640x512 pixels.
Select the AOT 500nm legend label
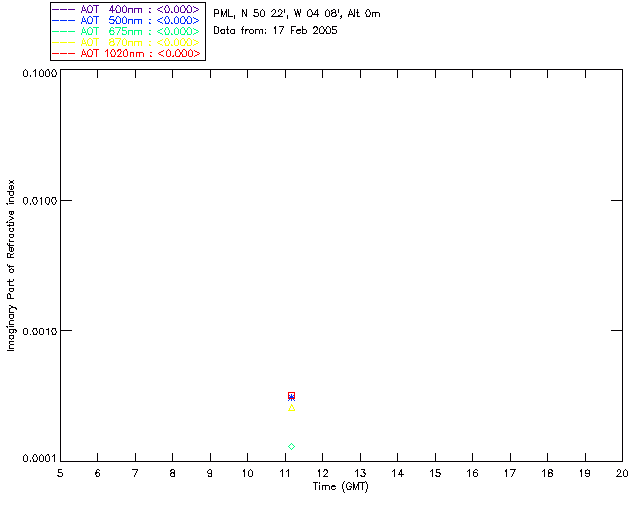click(140, 21)
